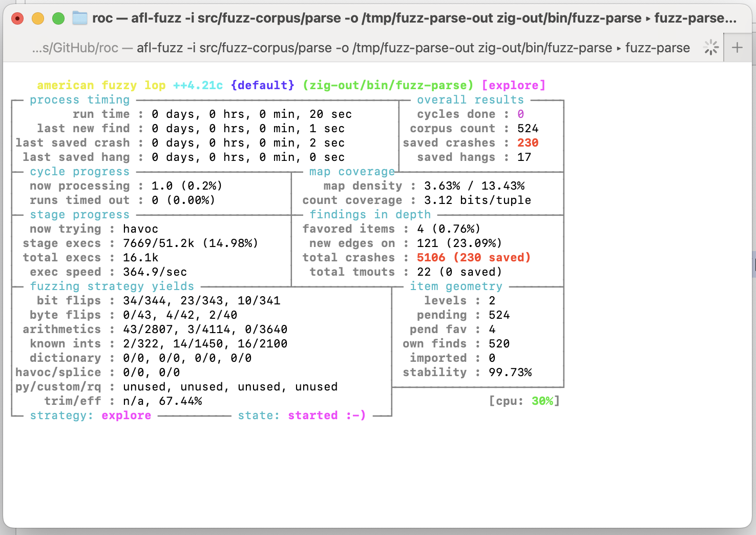Viewport: 756px width, 535px height.
Task: Click count coverage value '3.12 bits/tuple'
Action: [x=478, y=200]
